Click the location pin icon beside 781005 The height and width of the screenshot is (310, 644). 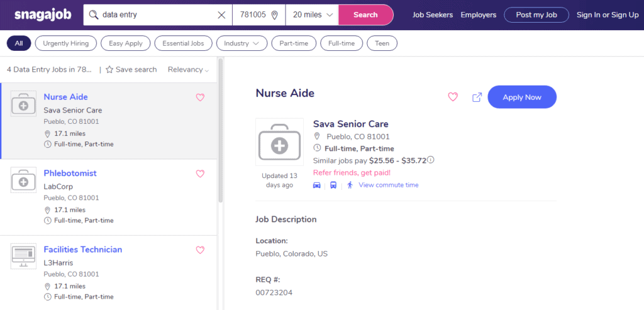point(275,15)
